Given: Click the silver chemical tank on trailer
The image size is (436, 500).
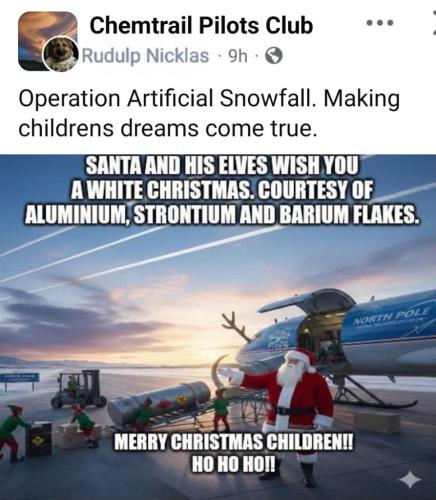Looking at the screenshot, I should tap(158, 403).
